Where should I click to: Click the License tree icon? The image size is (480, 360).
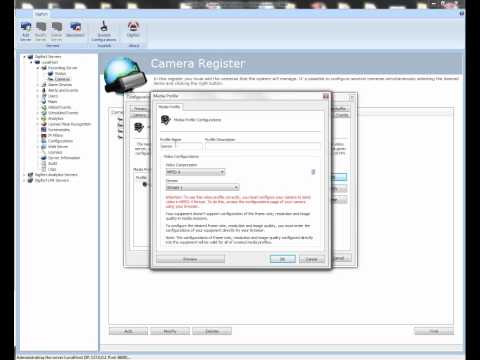click(x=44, y=152)
